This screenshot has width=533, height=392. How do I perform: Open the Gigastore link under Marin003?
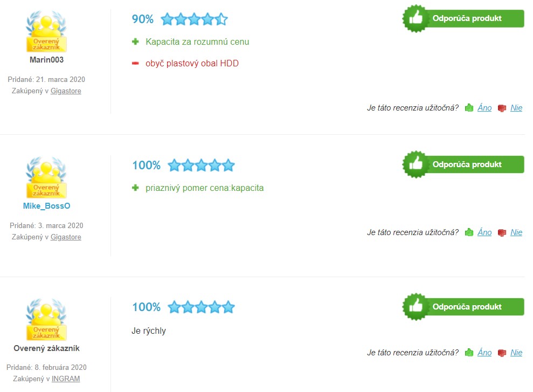(66, 91)
